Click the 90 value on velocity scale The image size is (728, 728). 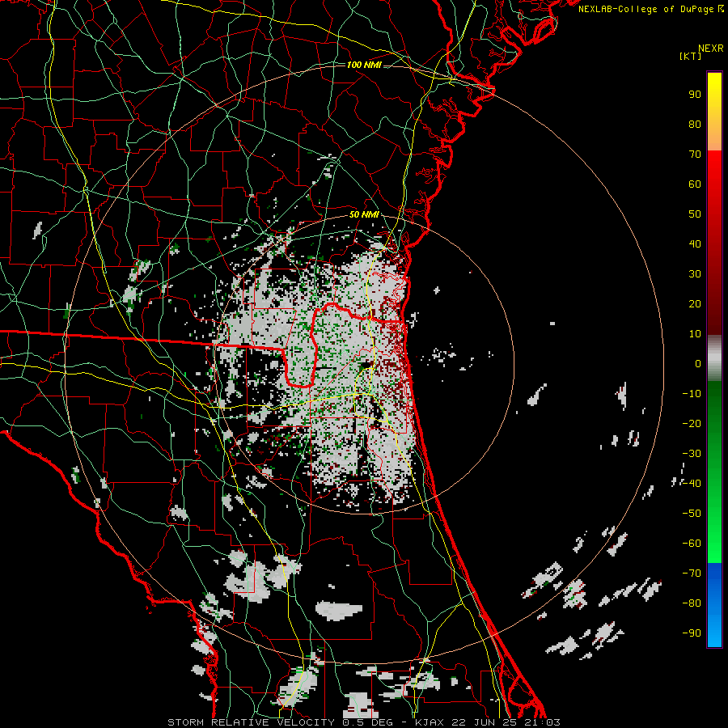click(695, 95)
